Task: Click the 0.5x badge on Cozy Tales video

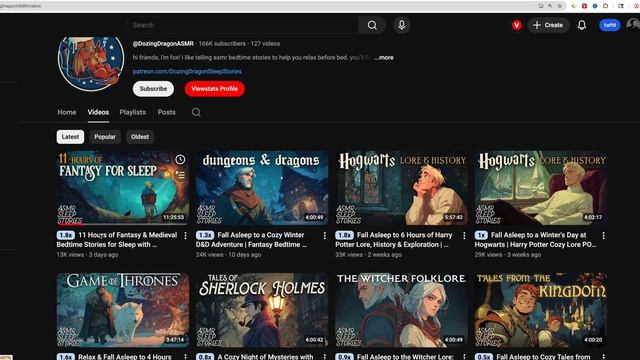Action: point(484,357)
